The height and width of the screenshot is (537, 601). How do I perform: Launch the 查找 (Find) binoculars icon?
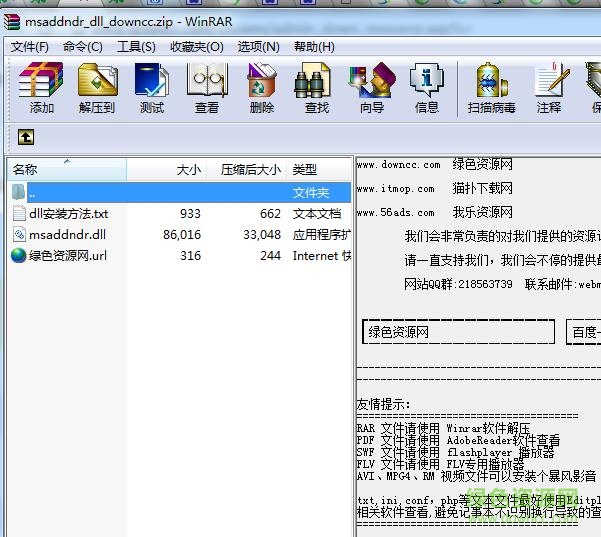(316, 87)
